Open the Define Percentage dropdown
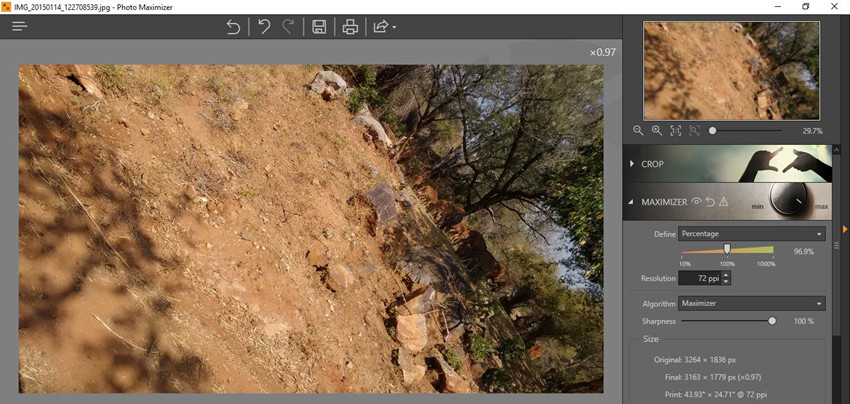This screenshot has height=404, width=850. pyautogui.click(x=751, y=234)
